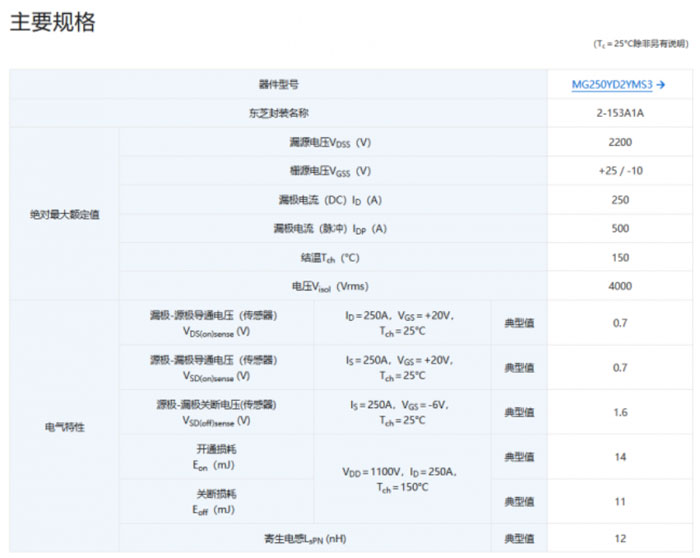Click the 500 pulse drain current value
The height and width of the screenshot is (558, 700).
pyautogui.click(x=619, y=228)
